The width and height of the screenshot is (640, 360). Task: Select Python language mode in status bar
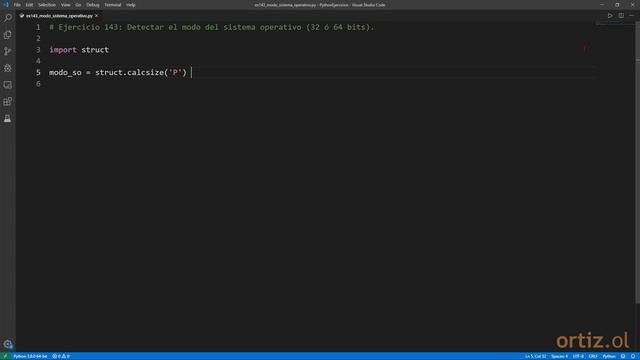point(609,356)
